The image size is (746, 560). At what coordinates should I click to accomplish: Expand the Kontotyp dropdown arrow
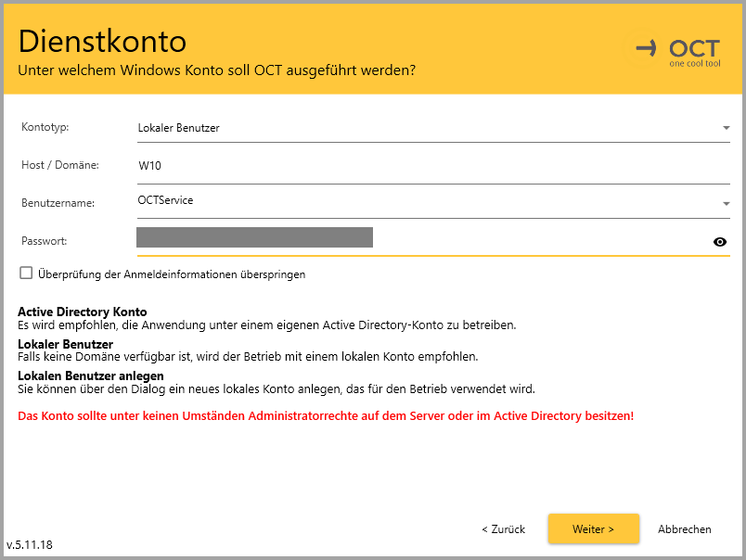[726, 128]
